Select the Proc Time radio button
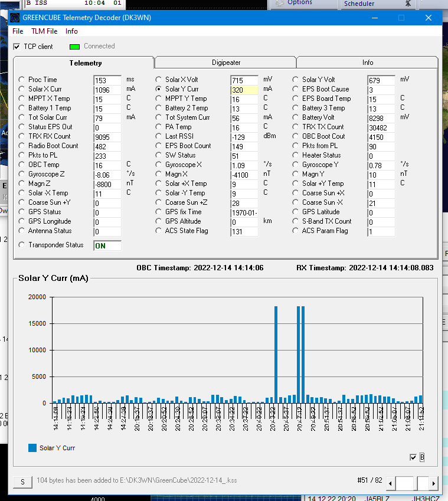This screenshot has height=501, width=448. (x=22, y=79)
